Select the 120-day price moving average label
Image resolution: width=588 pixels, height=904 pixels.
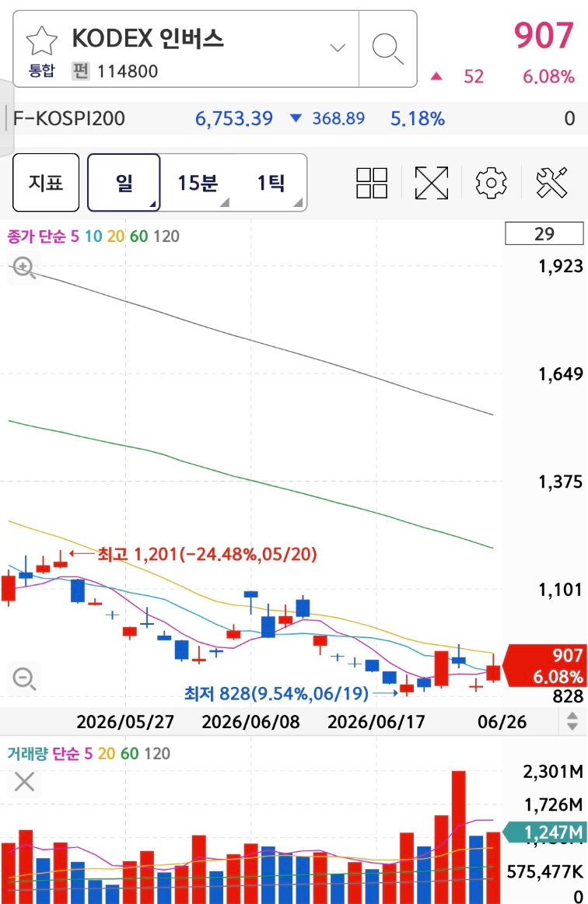166,236
